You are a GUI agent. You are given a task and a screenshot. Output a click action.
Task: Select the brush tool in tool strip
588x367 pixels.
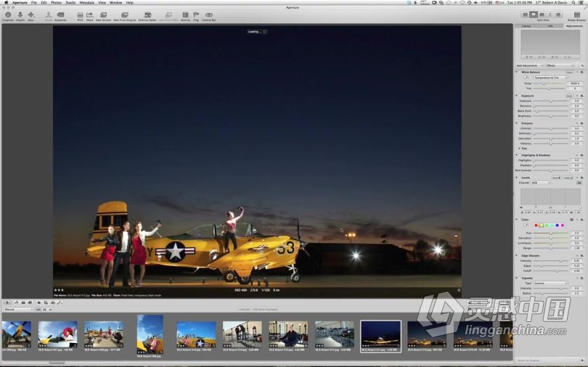60,302
